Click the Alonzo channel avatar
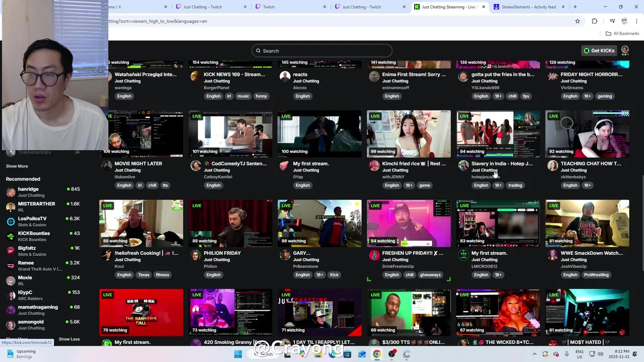Image resolution: width=644 pixels, height=362 pixels. tap(285, 76)
